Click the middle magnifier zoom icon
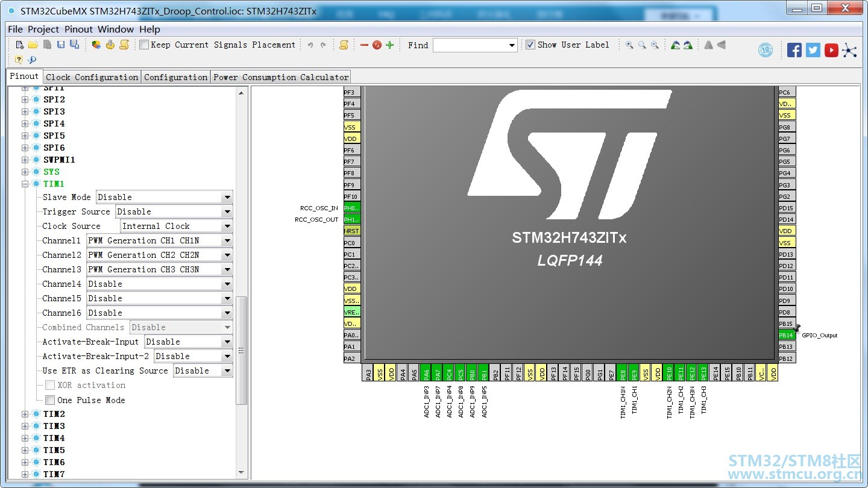The width and height of the screenshot is (868, 488). click(642, 45)
